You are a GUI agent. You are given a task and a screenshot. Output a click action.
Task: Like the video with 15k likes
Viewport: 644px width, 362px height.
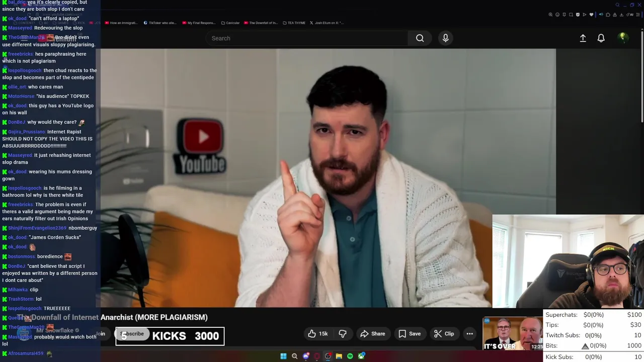tap(317, 334)
